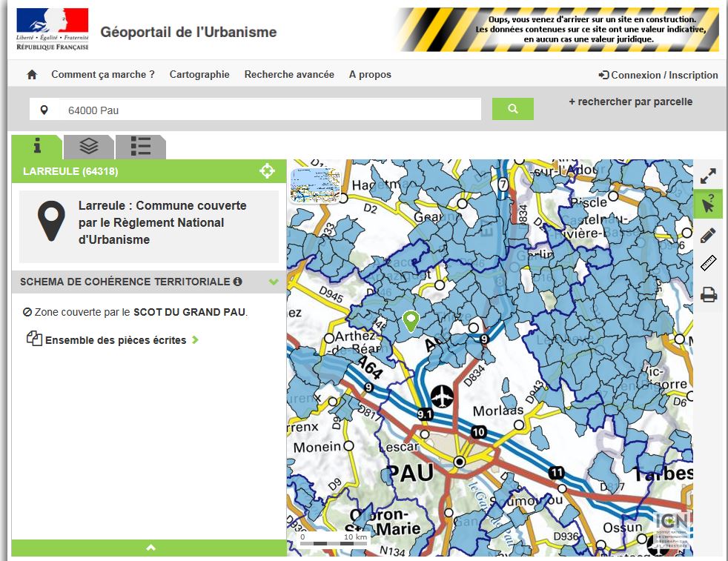Screen dimensions: 728x561
Task: Click the airport icon on the map
Action: (442, 396)
